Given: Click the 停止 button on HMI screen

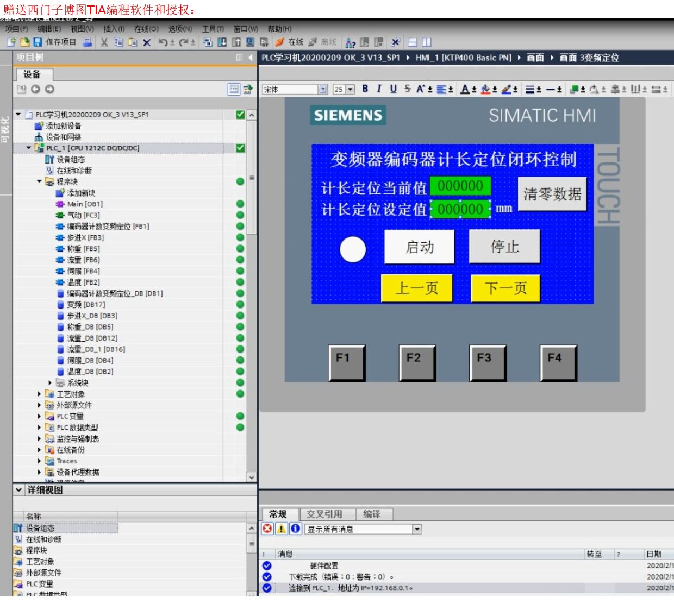Looking at the screenshot, I should [505, 247].
